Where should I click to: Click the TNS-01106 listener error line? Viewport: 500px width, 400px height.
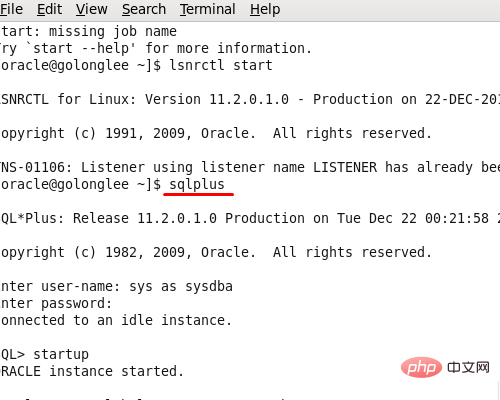click(250, 167)
